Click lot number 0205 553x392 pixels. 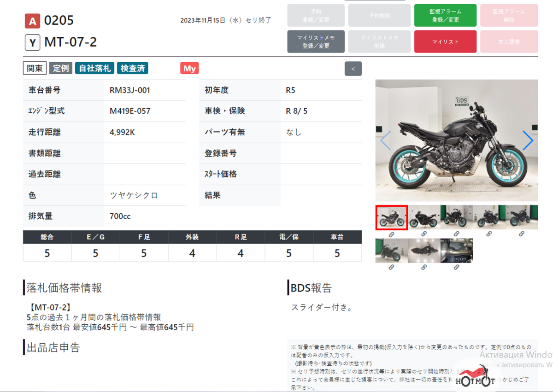click(59, 21)
